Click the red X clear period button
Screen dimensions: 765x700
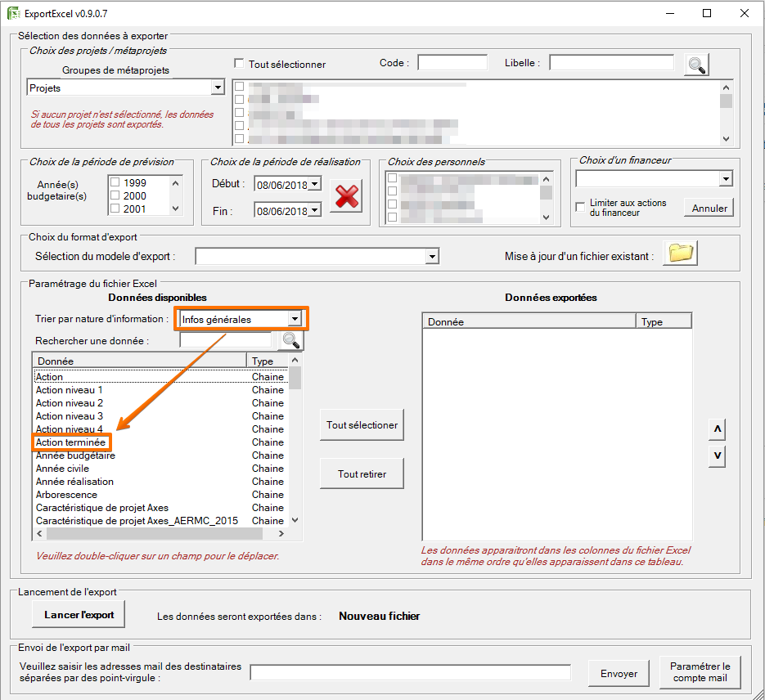tap(347, 197)
